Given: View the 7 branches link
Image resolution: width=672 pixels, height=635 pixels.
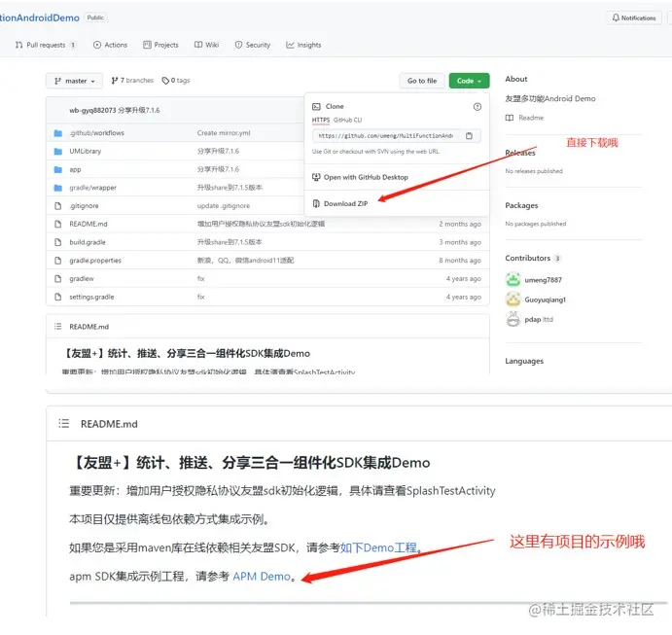Looking at the screenshot, I should coord(132,81).
